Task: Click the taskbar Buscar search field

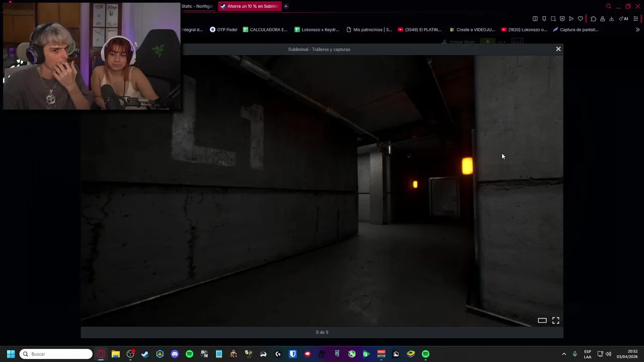Action: [56, 354]
